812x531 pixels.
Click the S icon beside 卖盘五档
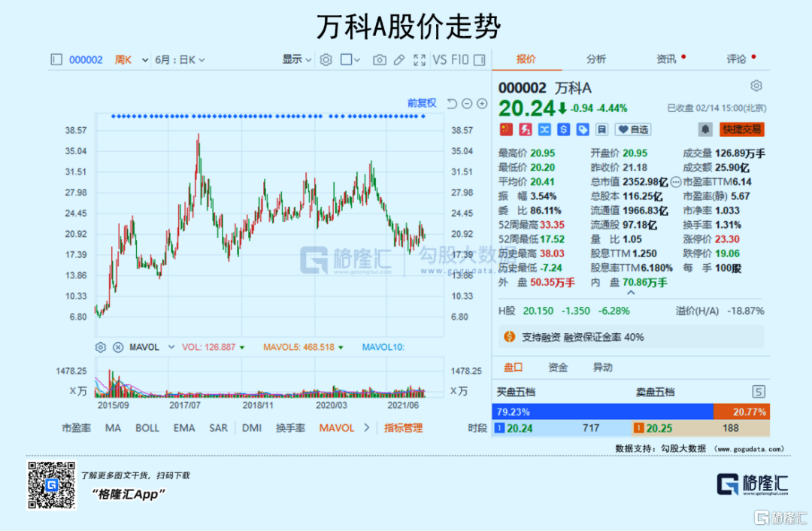coord(758,392)
